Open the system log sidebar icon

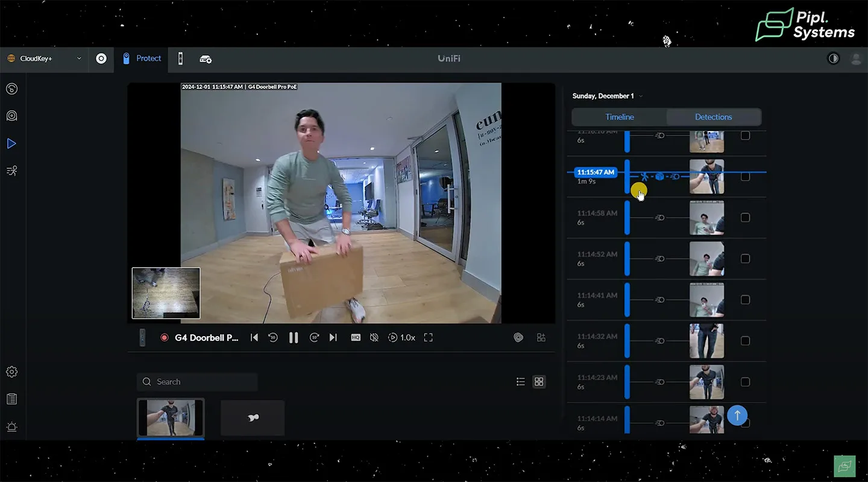pyautogui.click(x=11, y=399)
